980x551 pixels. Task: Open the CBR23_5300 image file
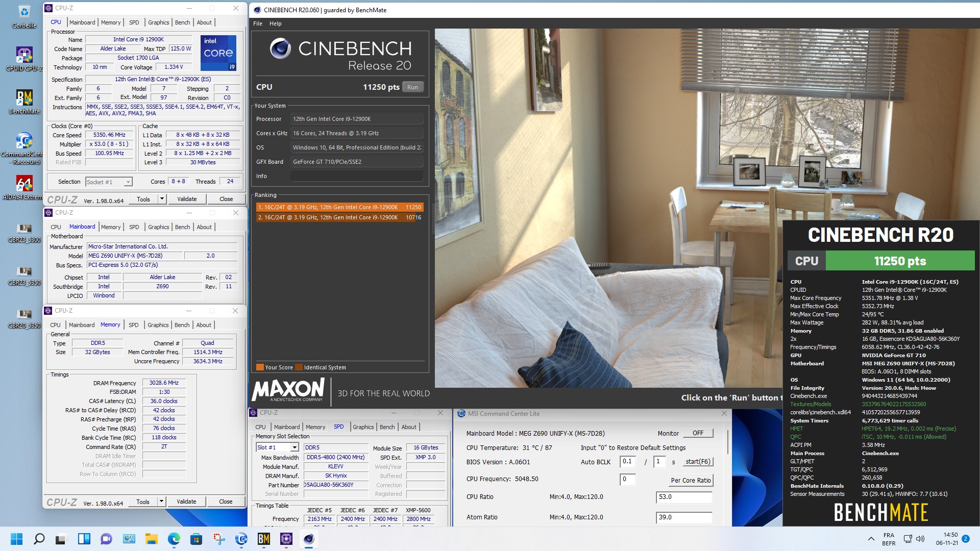tap(24, 233)
